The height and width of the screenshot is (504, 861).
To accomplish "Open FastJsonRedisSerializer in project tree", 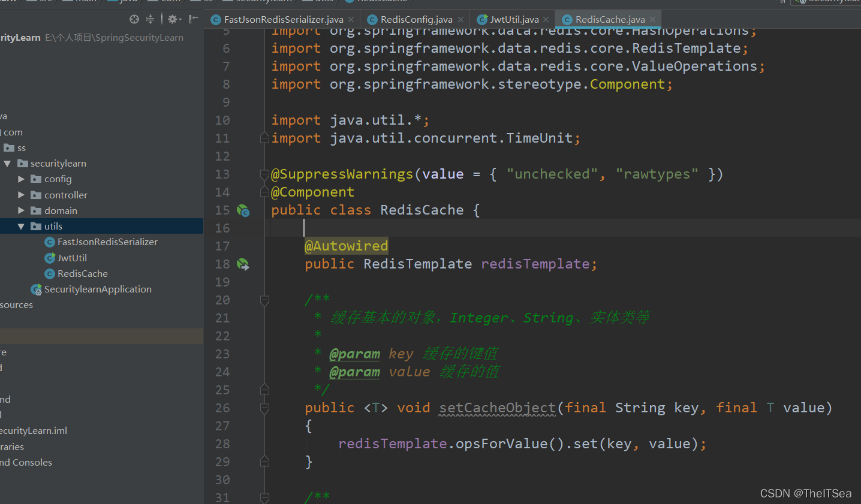I will pyautogui.click(x=107, y=242).
